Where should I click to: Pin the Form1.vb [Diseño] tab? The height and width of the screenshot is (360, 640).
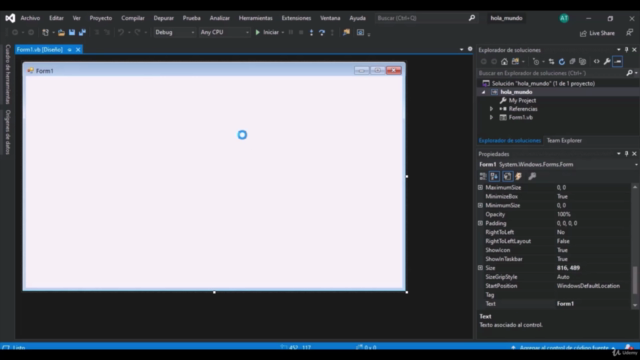[x=69, y=50]
